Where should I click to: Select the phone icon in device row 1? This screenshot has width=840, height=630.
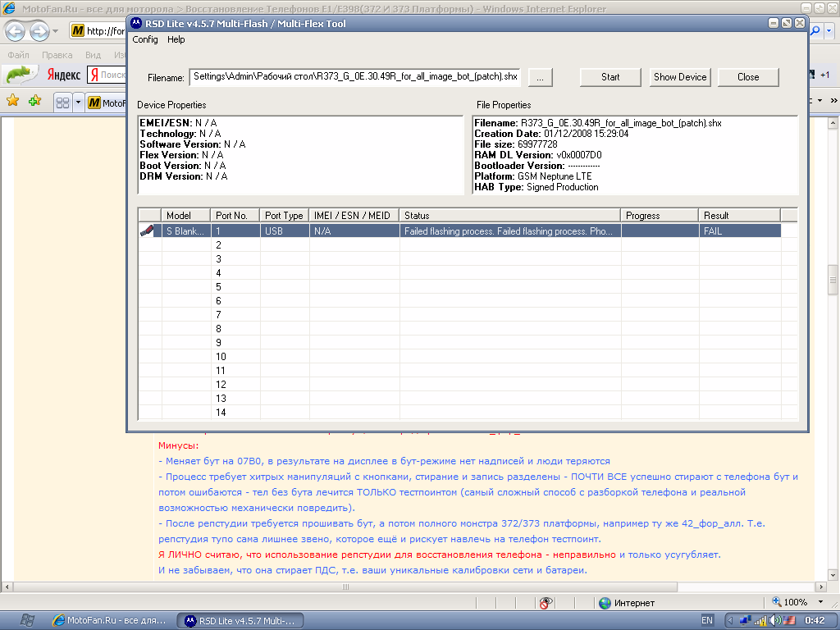click(x=147, y=231)
